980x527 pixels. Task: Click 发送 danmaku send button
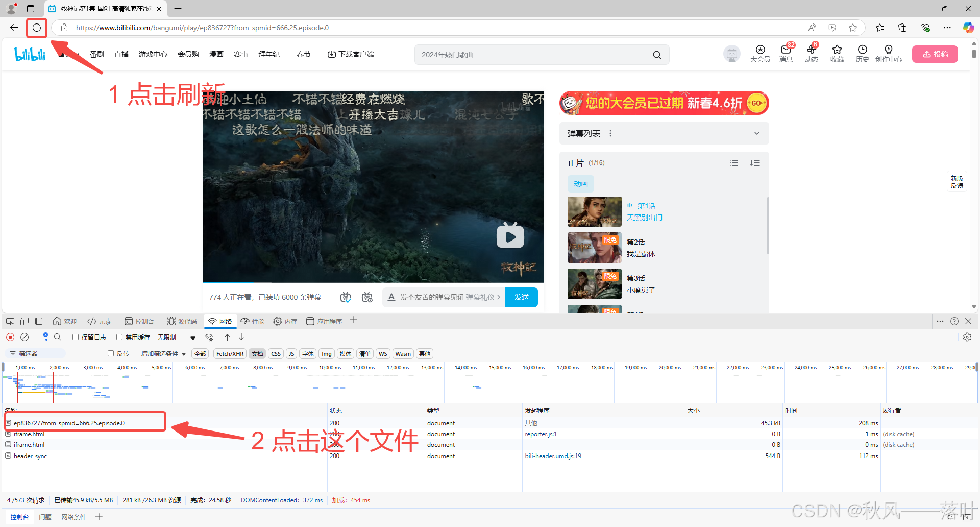pos(522,297)
